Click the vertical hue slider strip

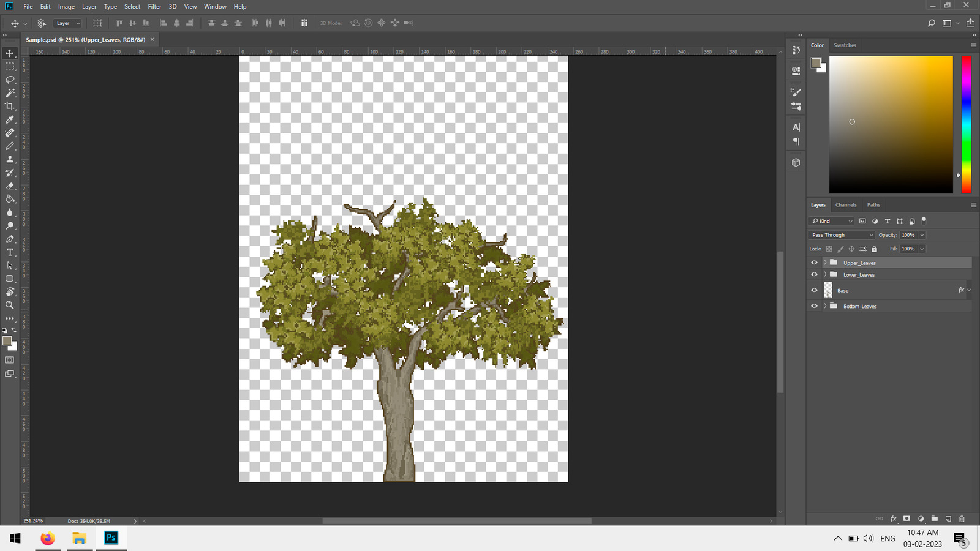coord(966,122)
